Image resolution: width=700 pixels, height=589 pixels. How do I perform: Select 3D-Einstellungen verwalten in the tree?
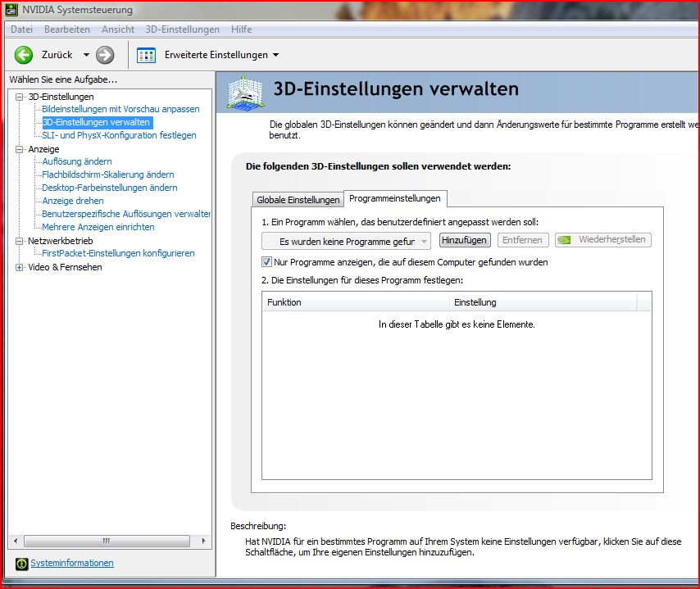coord(96,122)
